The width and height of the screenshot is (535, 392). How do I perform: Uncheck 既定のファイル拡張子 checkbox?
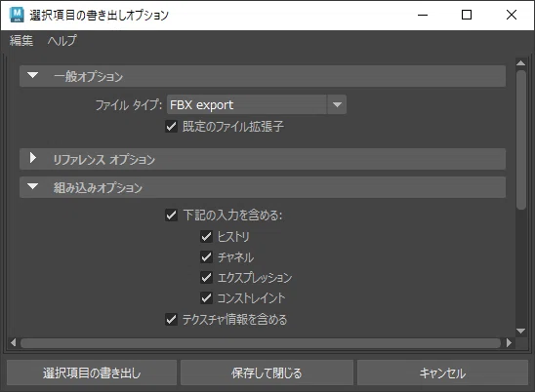pos(171,127)
